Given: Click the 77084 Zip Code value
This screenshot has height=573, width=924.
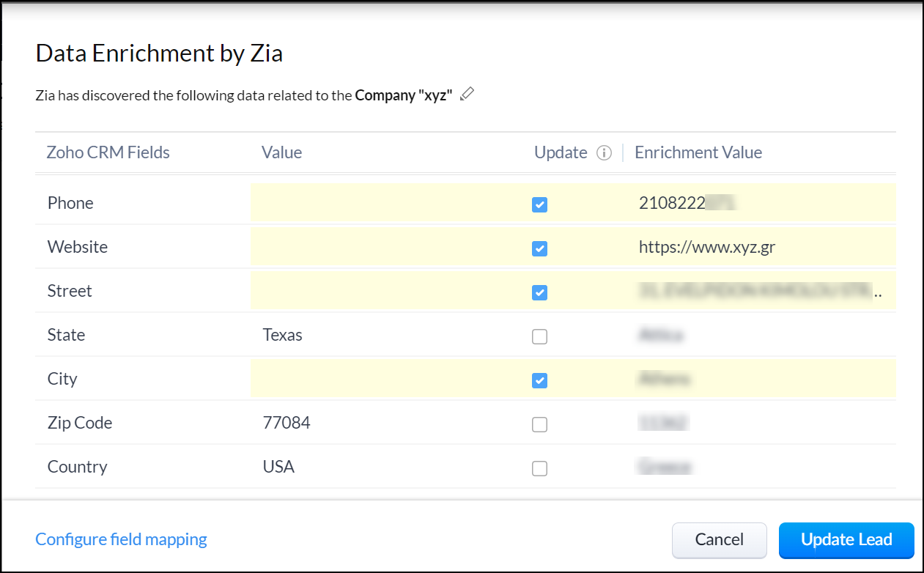Looking at the screenshot, I should tap(287, 423).
